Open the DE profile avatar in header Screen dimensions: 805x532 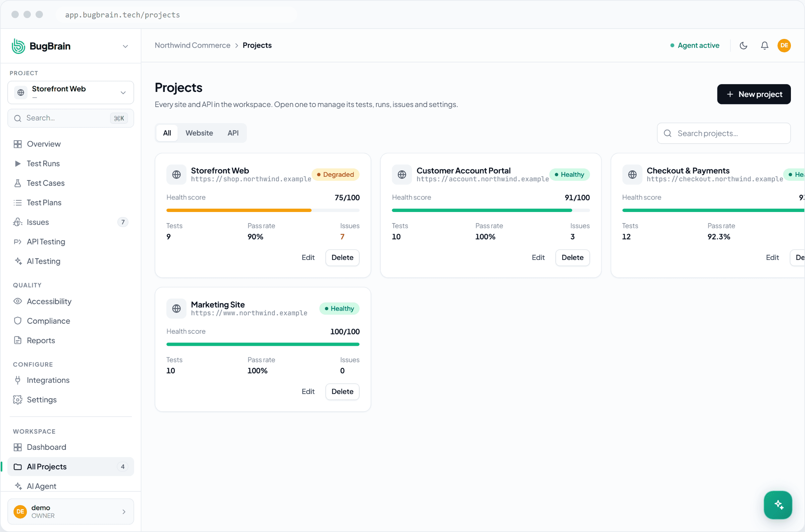784,46
